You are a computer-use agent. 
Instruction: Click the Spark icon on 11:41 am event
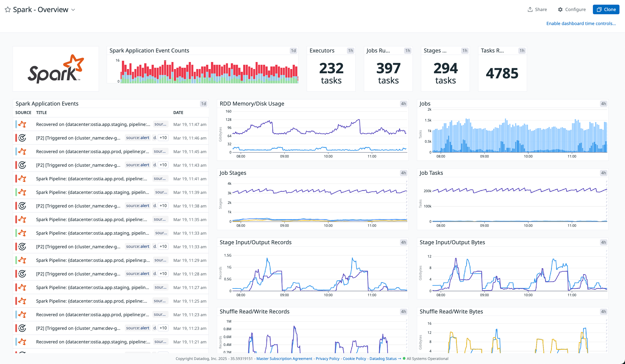pos(22,179)
